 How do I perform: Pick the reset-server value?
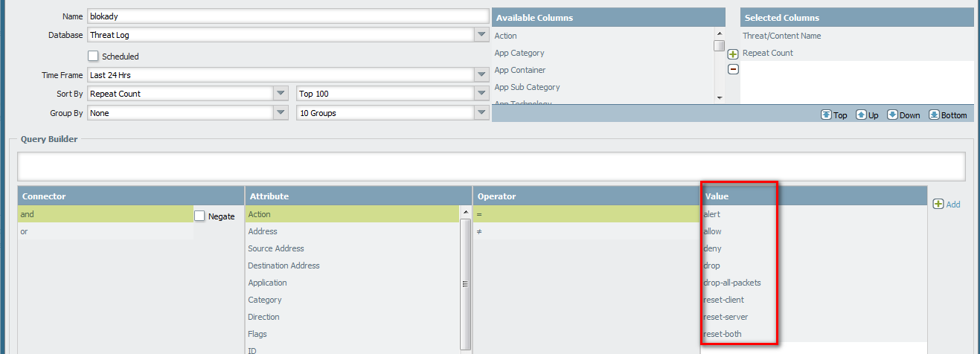click(814, 317)
